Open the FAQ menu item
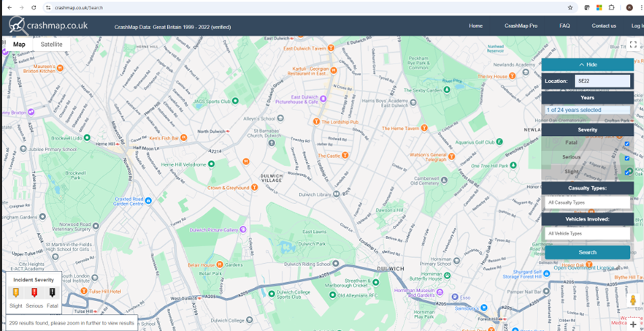Screen dimensions: 644x331 [x=564, y=26]
